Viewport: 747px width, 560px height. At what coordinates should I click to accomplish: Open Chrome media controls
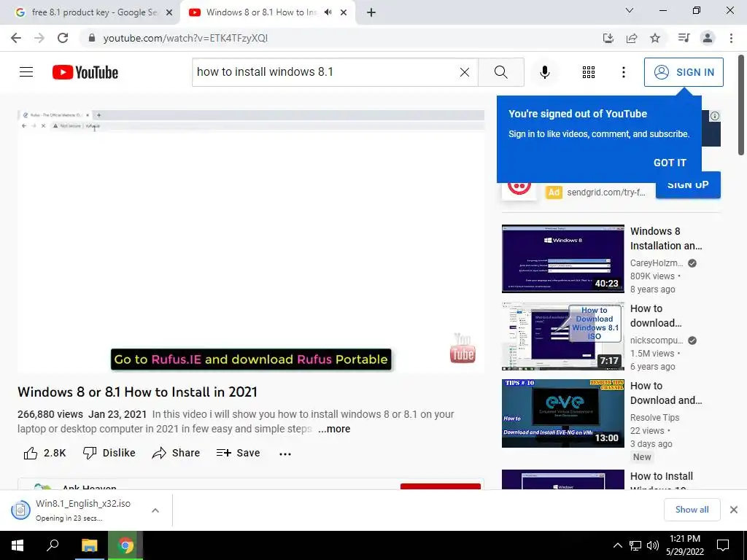pyautogui.click(x=684, y=38)
